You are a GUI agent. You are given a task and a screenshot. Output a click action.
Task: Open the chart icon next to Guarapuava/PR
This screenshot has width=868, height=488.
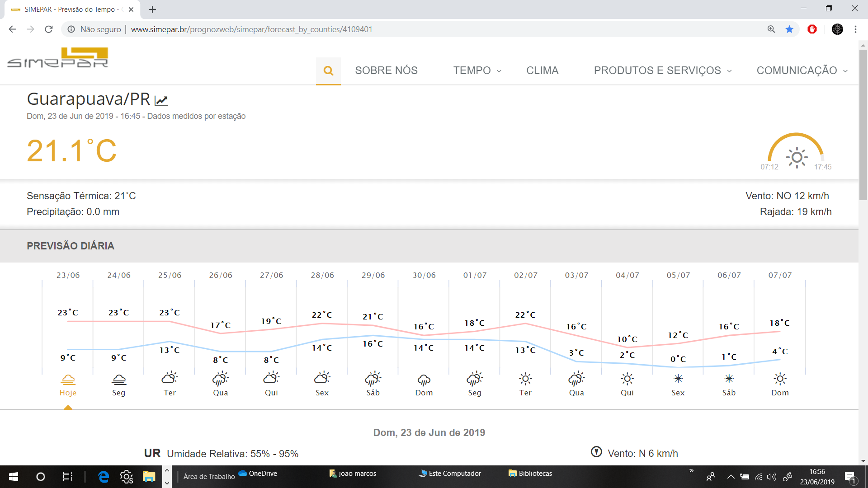point(161,100)
